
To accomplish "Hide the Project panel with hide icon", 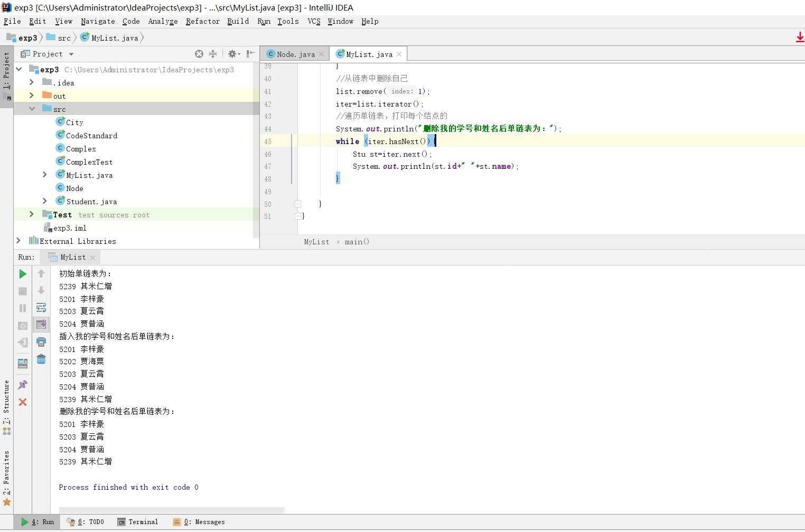I will (x=250, y=54).
